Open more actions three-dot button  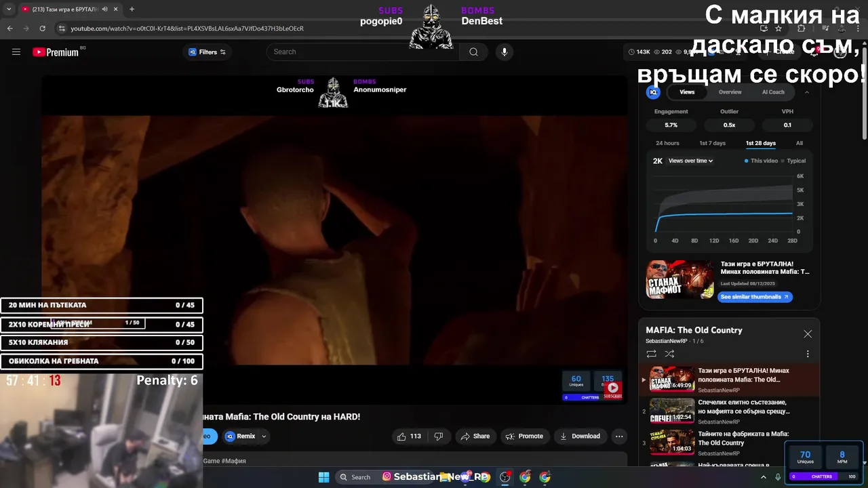[619, 436]
